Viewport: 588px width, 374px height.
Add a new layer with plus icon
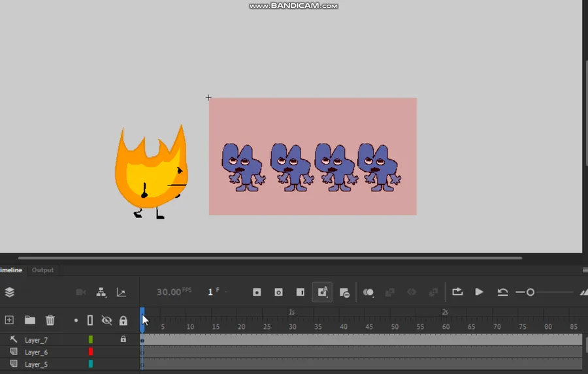tap(9, 320)
